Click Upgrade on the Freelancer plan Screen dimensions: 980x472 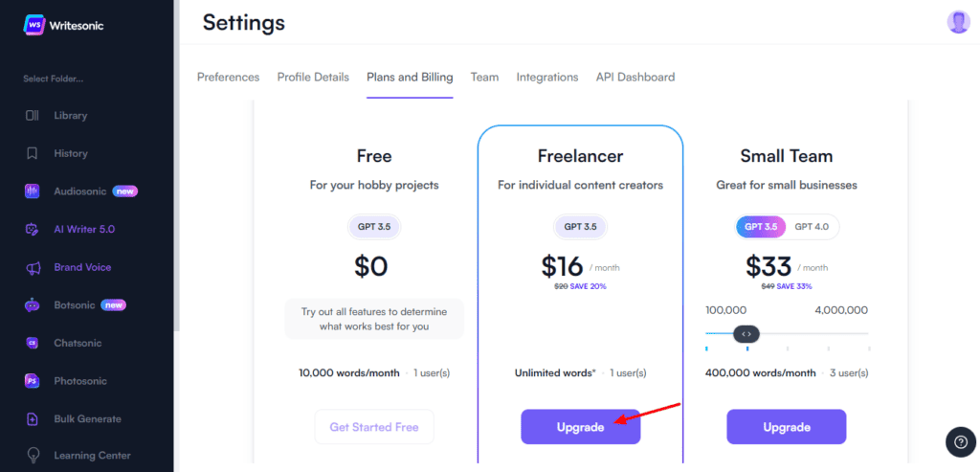[x=581, y=427]
